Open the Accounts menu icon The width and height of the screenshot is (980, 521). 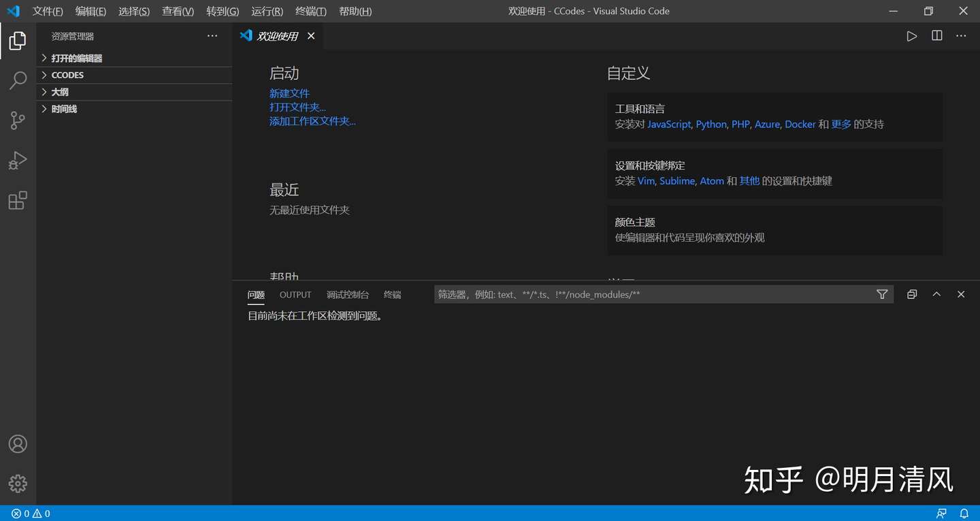point(18,444)
